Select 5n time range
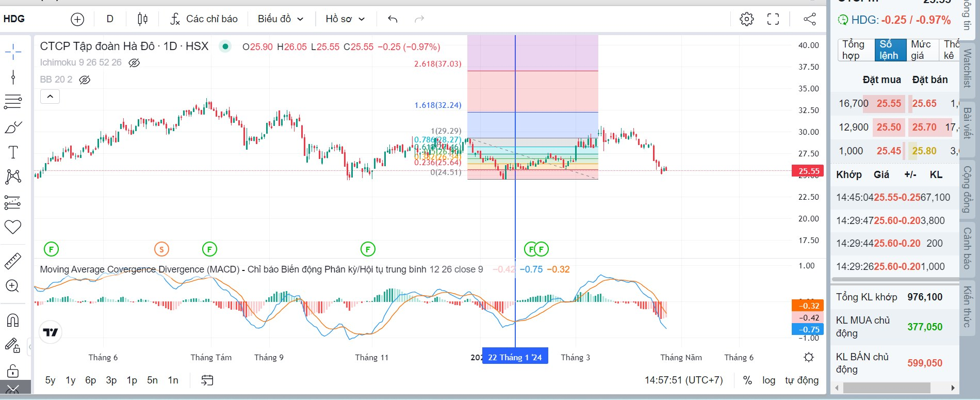The width and height of the screenshot is (980, 400). 152,380
